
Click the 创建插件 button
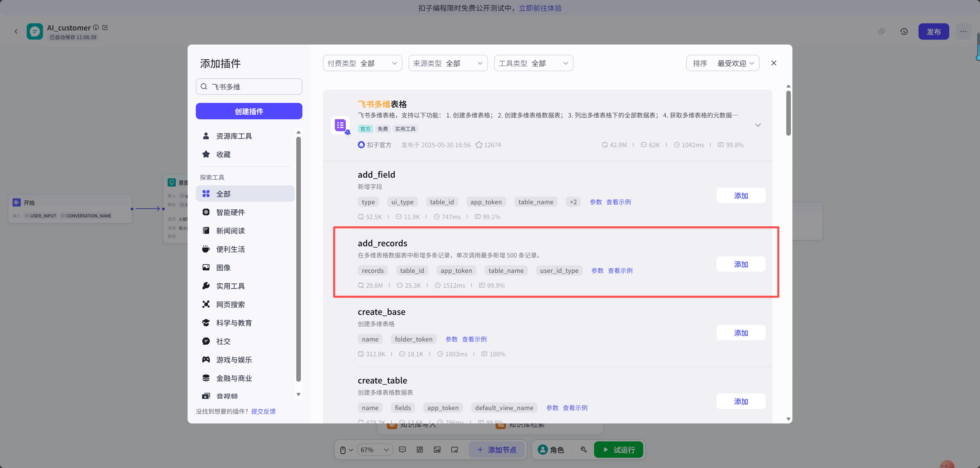pyautogui.click(x=249, y=111)
